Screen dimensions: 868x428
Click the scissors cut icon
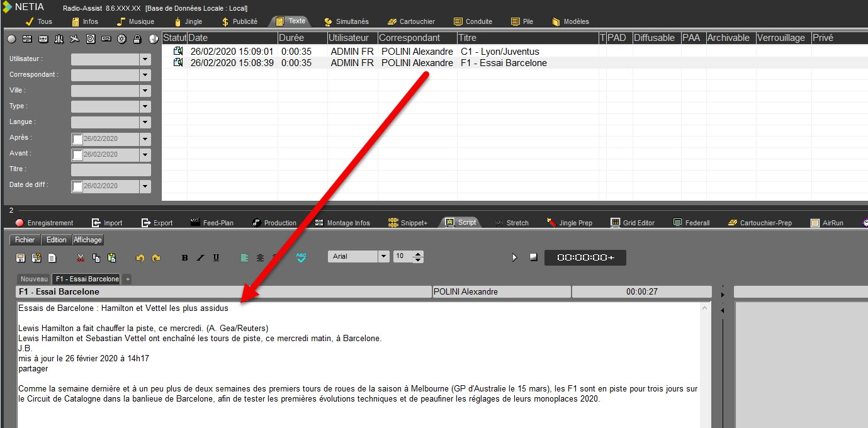pos(81,257)
